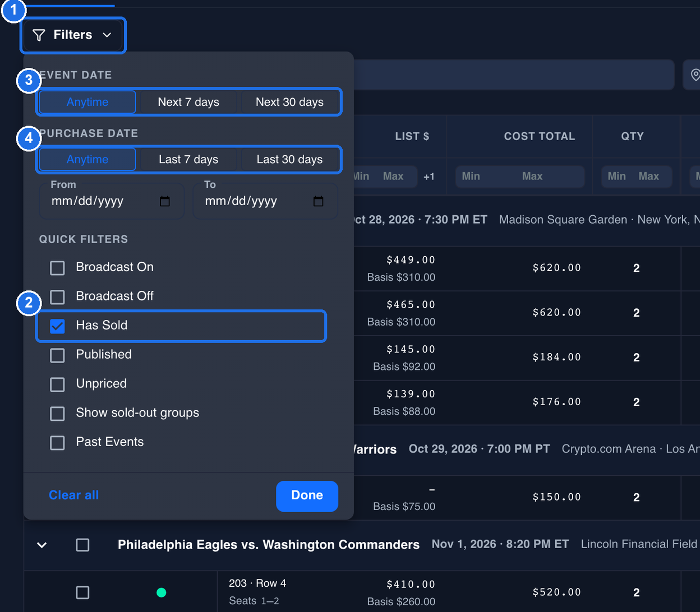Enable the Broadcast Off checkbox
This screenshot has width=700, height=612.
pos(57,297)
